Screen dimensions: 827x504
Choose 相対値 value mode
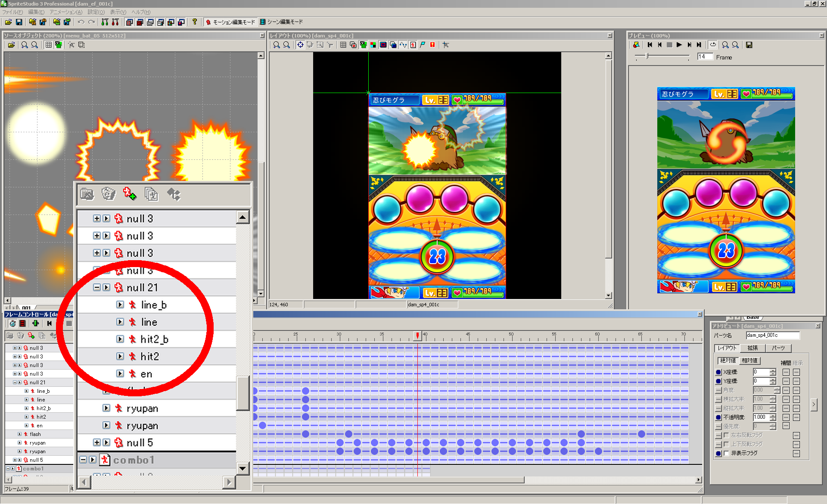pyautogui.click(x=749, y=361)
